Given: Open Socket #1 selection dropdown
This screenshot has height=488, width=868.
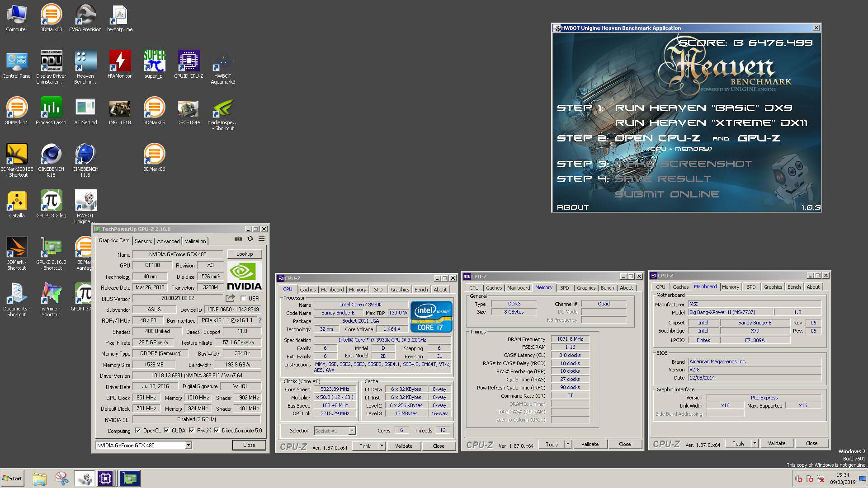Looking at the screenshot, I should coord(352,431).
